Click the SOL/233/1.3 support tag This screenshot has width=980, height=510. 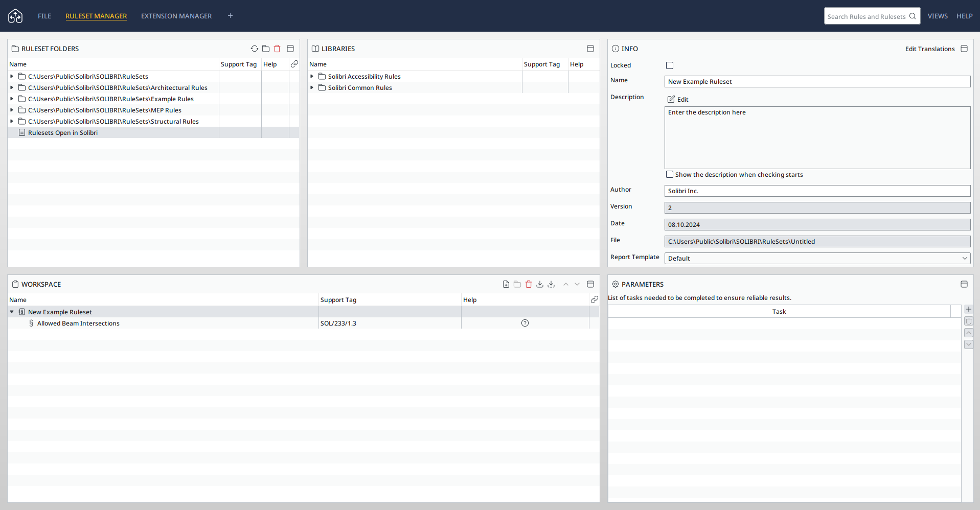tap(338, 323)
